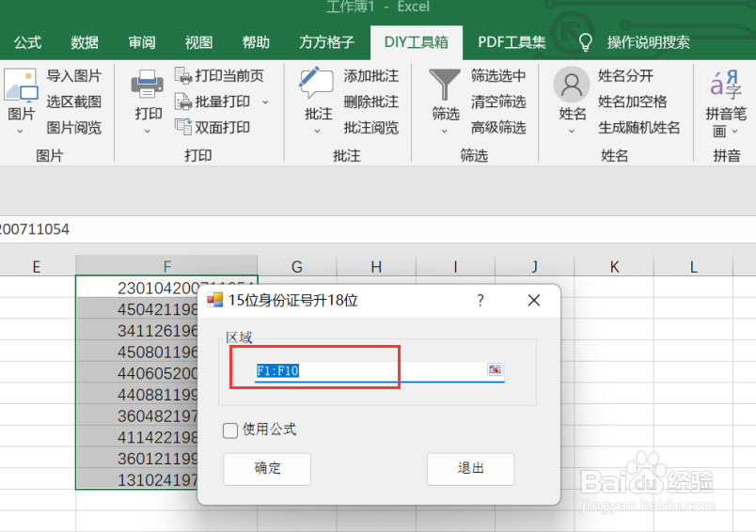This screenshot has width=756, height=532.
Task: Expand the 图片 dropdown arrow
Action: [20, 131]
